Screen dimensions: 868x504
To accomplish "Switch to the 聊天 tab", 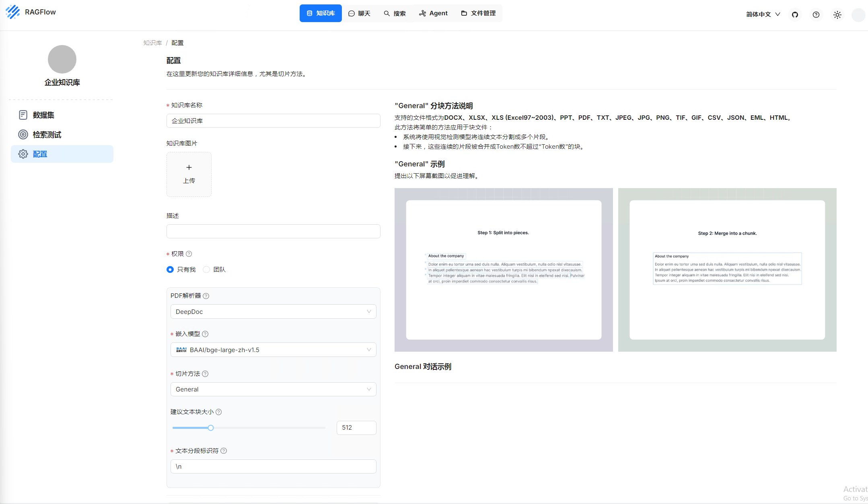I will pyautogui.click(x=359, y=13).
